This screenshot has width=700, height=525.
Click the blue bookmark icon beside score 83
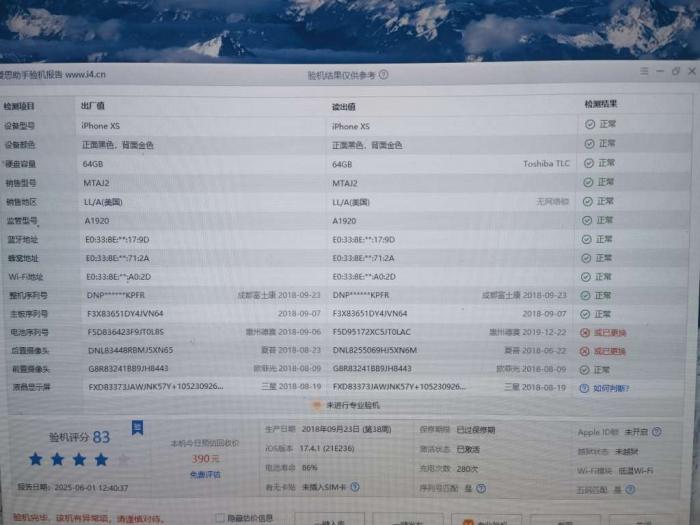click(x=137, y=427)
